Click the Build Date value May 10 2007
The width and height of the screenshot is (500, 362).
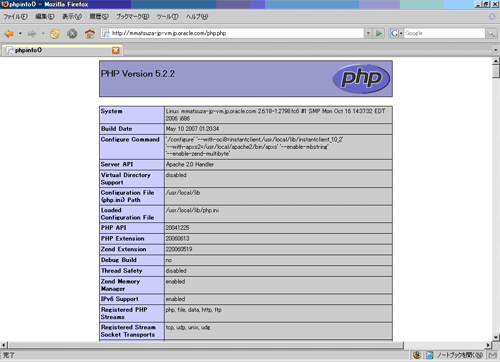click(192, 129)
